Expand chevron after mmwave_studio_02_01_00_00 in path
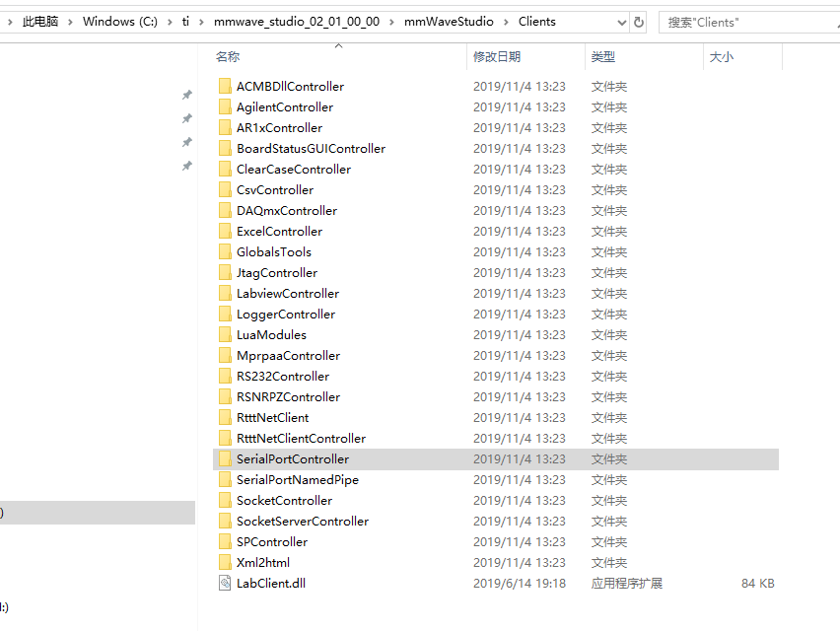This screenshot has width=840, height=631. click(391, 22)
